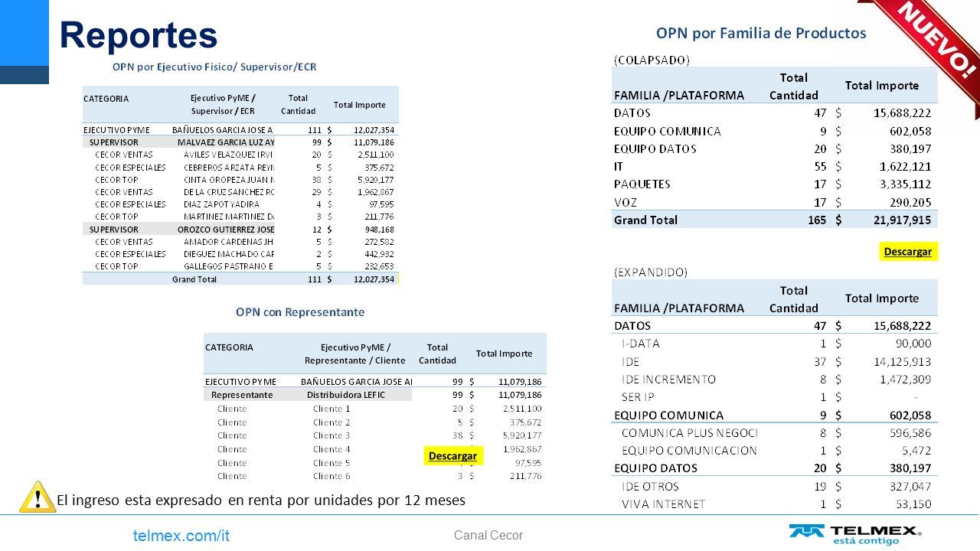Click the OROZCO GUTIERREZ JOSE supervisor row
Viewport: 980px width, 551px height.
tap(240, 229)
